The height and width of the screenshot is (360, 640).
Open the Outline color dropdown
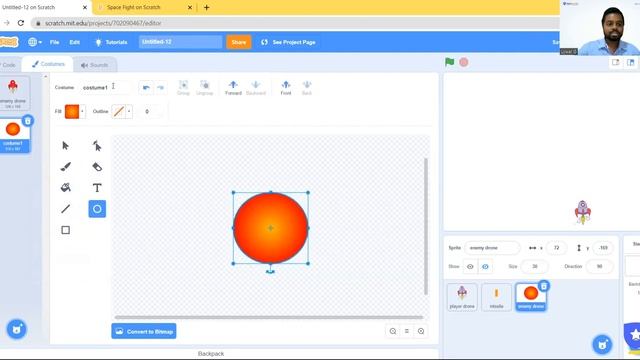coord(129,111)
